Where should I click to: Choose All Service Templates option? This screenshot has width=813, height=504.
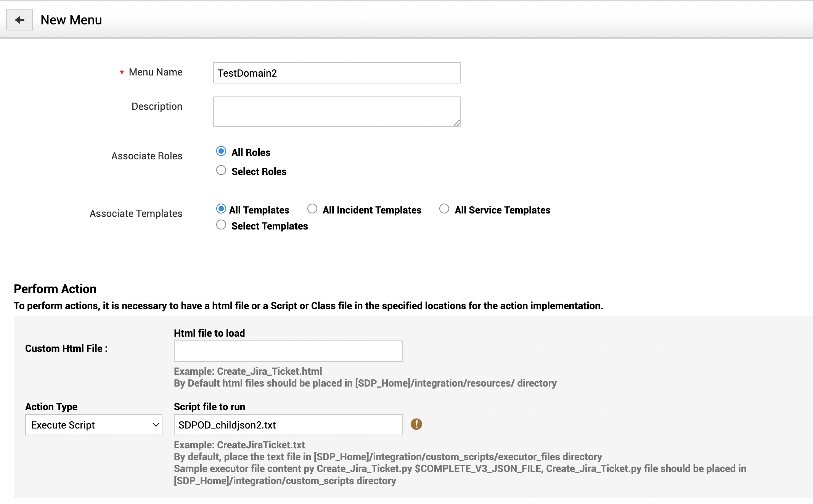point(444,209)
